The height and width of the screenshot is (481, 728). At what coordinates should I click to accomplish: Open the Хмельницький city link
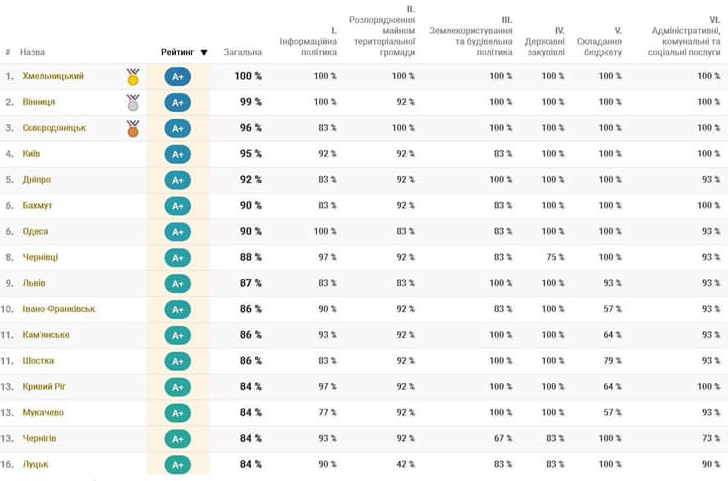(53, 76)
